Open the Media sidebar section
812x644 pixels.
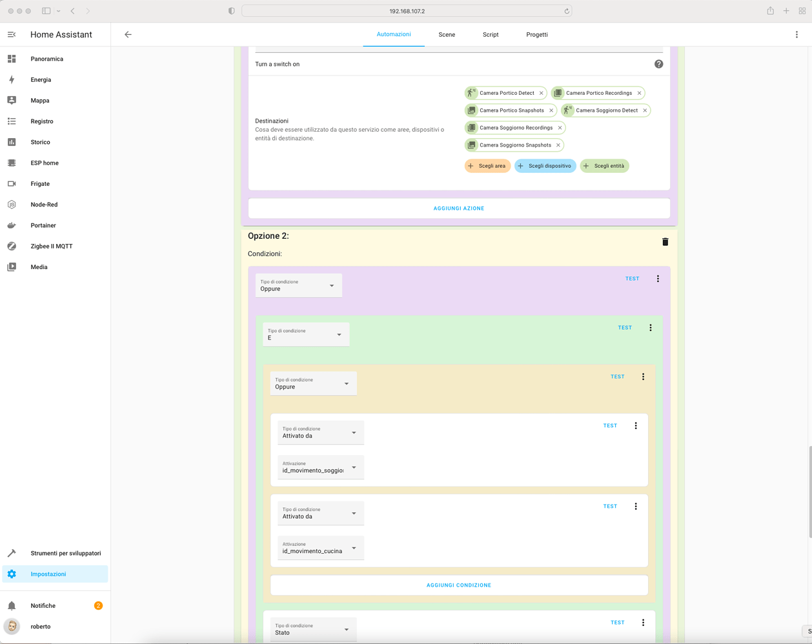pyautogui.click(x=39, y=267)
